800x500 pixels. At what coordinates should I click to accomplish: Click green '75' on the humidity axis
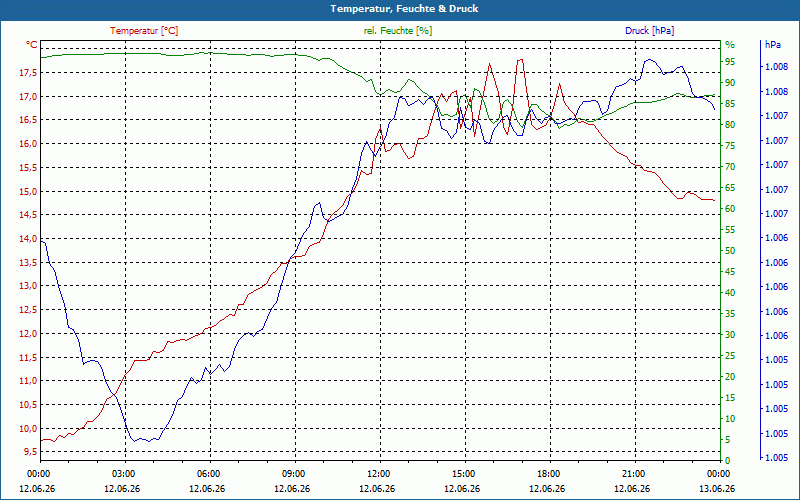click(730, 146)
